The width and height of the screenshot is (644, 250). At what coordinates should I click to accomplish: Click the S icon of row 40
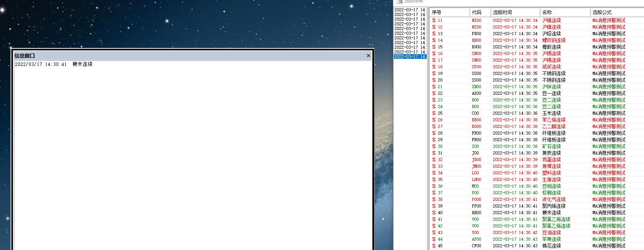pyautogui.click(x=434, y=213)
